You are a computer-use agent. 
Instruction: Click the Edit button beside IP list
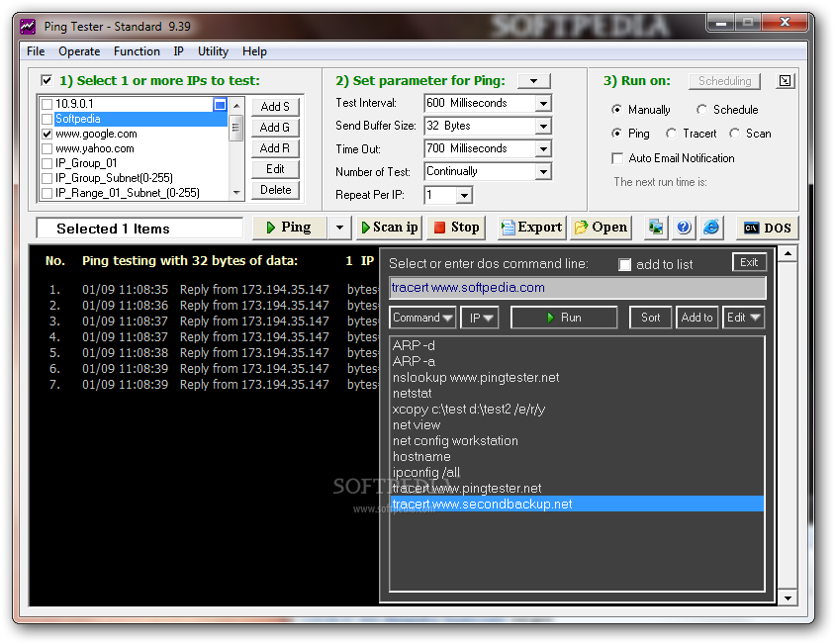(275, 169)
